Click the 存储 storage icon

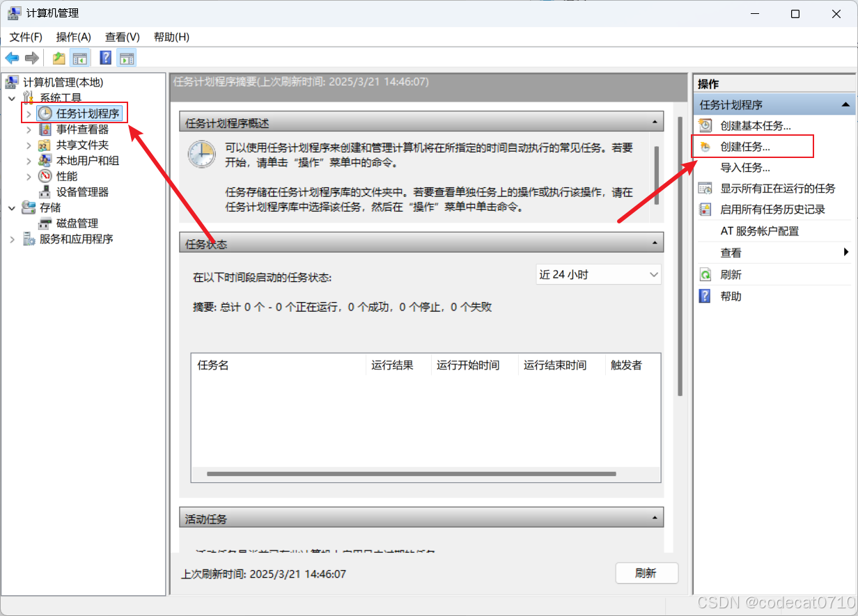pyautogui.click(x=29, y=207)
